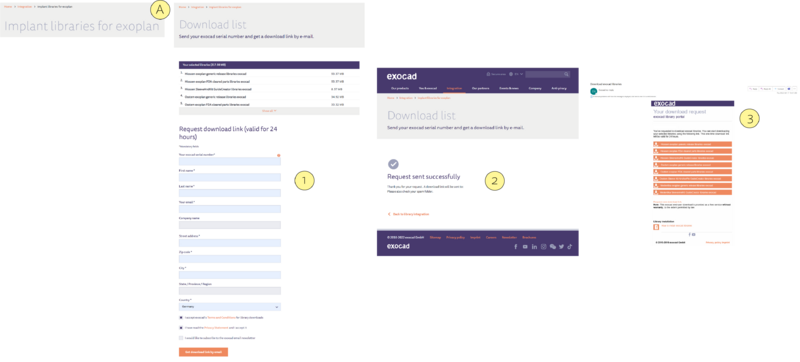The image size is (800, 362).
Task: Click the Get download link by email button
Action: pos(203,352)
